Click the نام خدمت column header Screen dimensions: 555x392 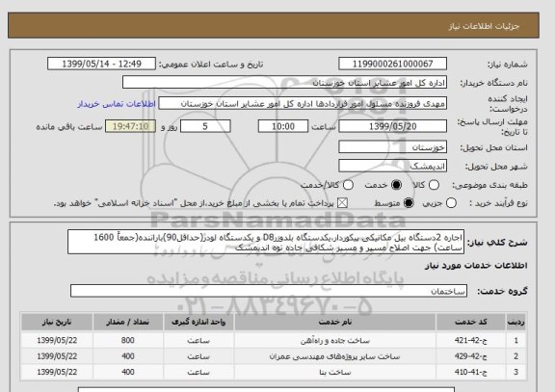click(335, 322)
